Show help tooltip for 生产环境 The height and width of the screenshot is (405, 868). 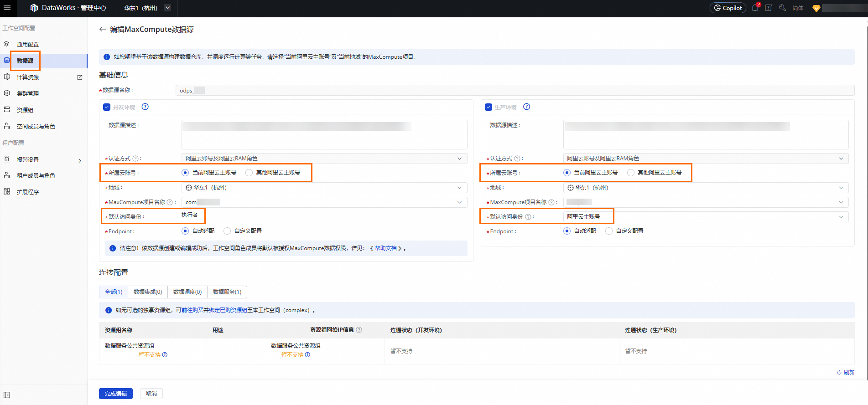click(526, 107)
